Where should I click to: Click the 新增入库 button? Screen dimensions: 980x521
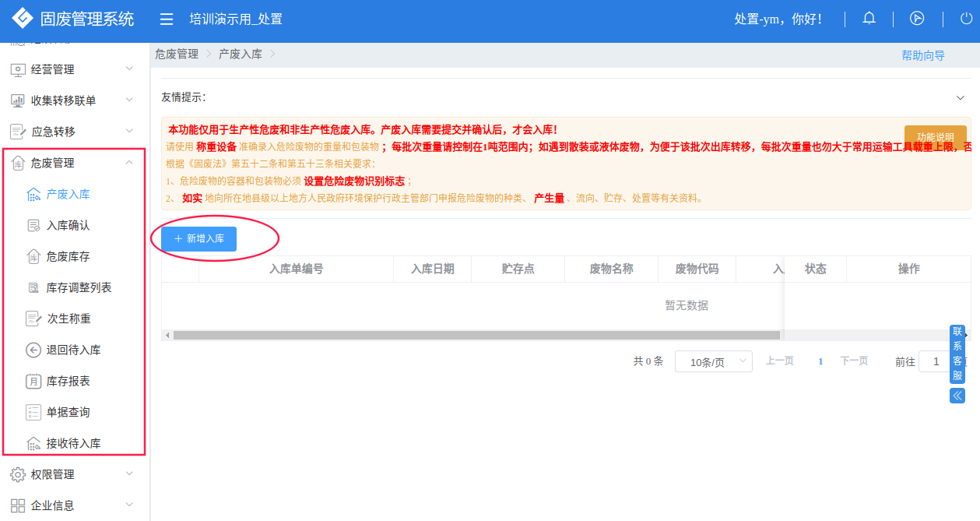[x=199, y=238]
